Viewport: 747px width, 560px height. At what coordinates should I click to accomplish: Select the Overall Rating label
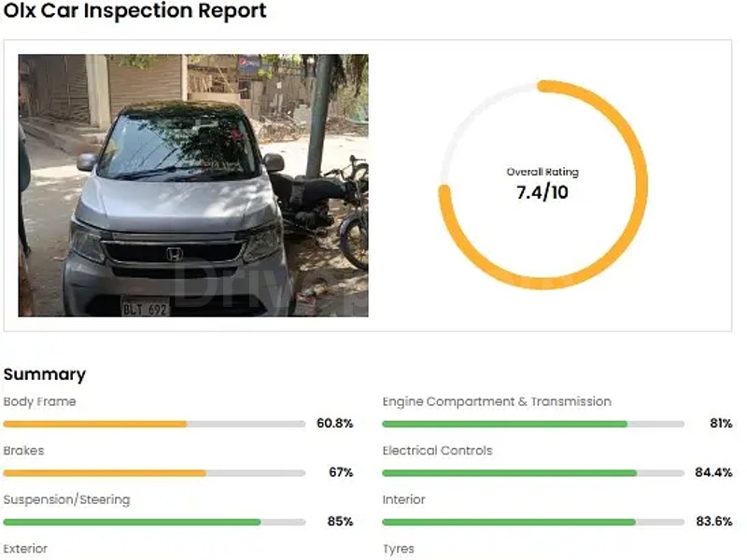pyautogui.click(x=543, y=172)
